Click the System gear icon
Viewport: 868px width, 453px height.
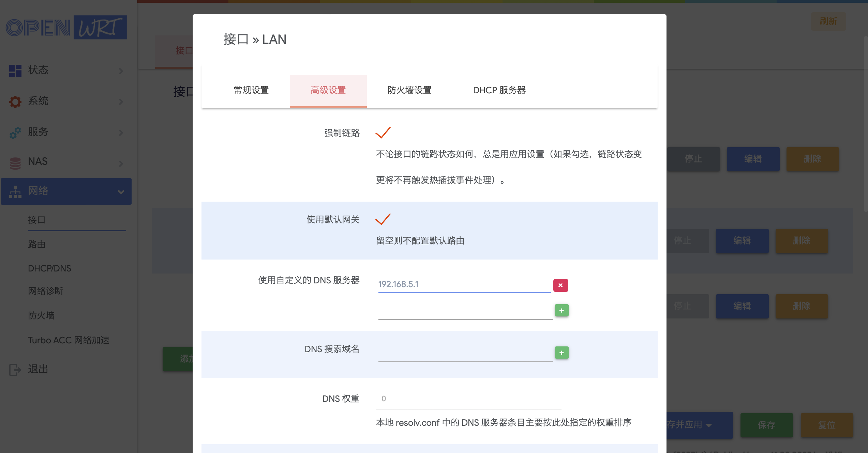coord(15,101)
